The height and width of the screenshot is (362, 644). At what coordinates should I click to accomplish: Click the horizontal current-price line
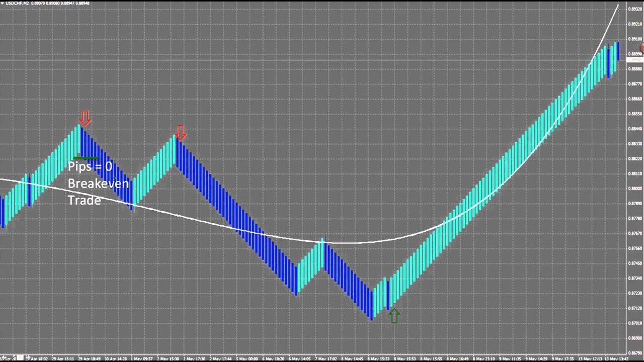pyautogui.click(x=312, y=60)
